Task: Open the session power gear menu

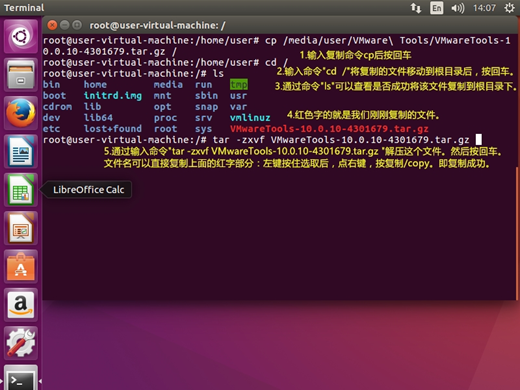Action: (509, 8)
